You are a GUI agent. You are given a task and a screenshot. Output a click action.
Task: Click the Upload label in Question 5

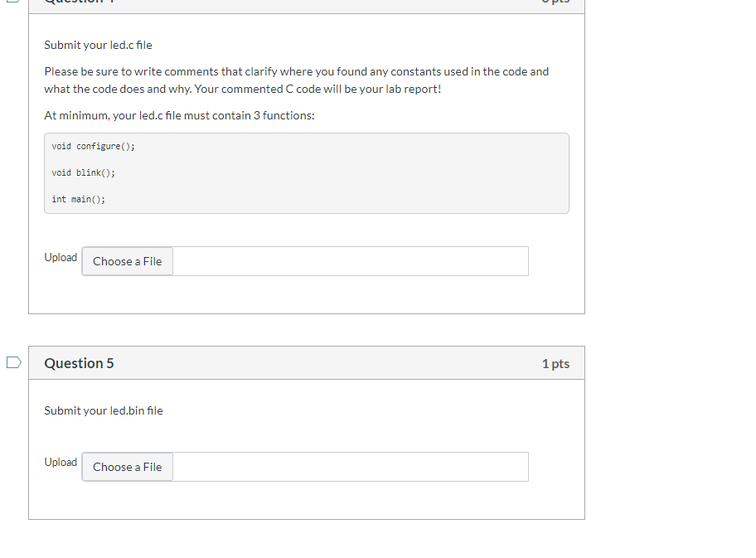pyautogui.click(x=61, y=462)
